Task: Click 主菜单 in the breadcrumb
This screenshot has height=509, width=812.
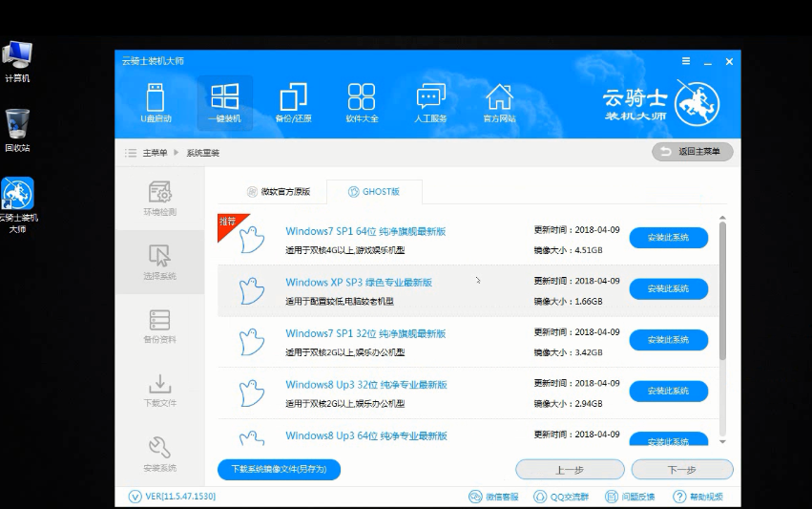Action: tap(155, 153)
